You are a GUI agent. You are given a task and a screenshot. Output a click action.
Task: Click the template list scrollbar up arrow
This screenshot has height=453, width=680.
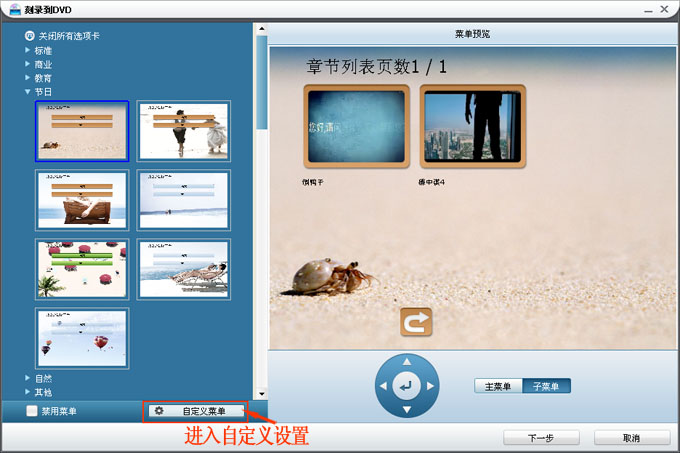262,29
